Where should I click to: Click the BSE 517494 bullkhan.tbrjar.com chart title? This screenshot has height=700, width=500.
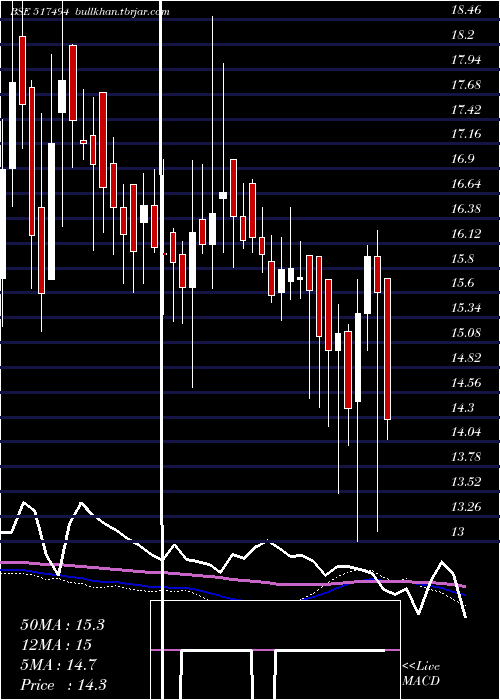pos(90,12)
